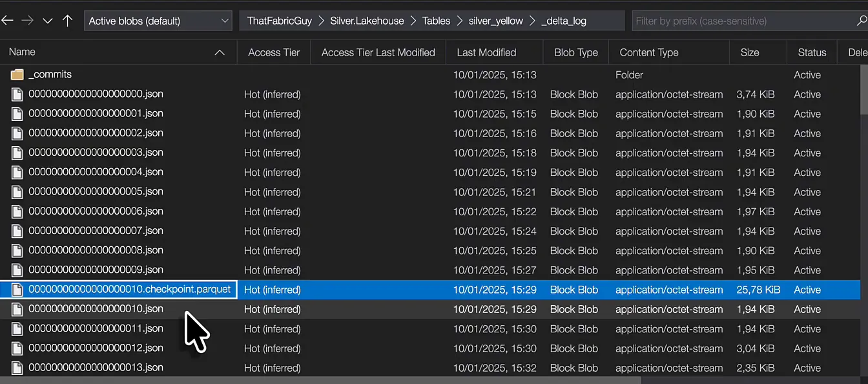
Task: Select file name 00000000000000000003.json
Action: point(96,153)
